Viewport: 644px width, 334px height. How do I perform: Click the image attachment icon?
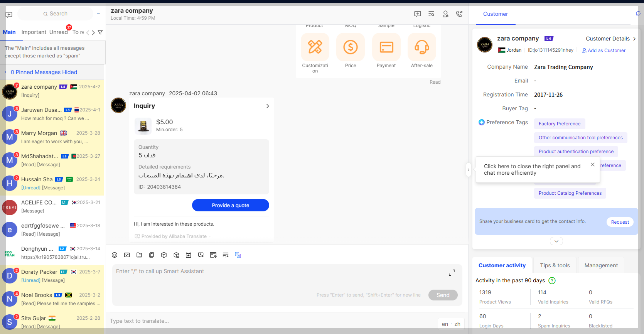tap(127, 255)
